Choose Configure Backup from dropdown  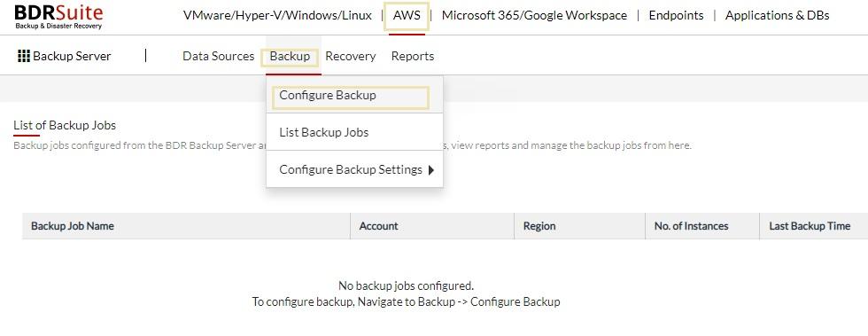pyautogui.click(x=354, y=95)
